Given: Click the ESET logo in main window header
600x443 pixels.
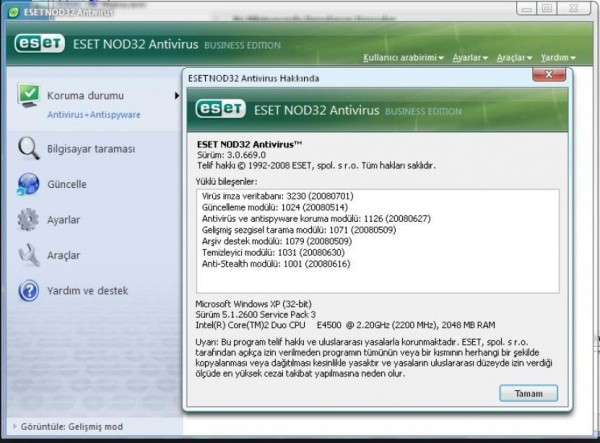Looking at the screenshot, I should tap(39, 44).
